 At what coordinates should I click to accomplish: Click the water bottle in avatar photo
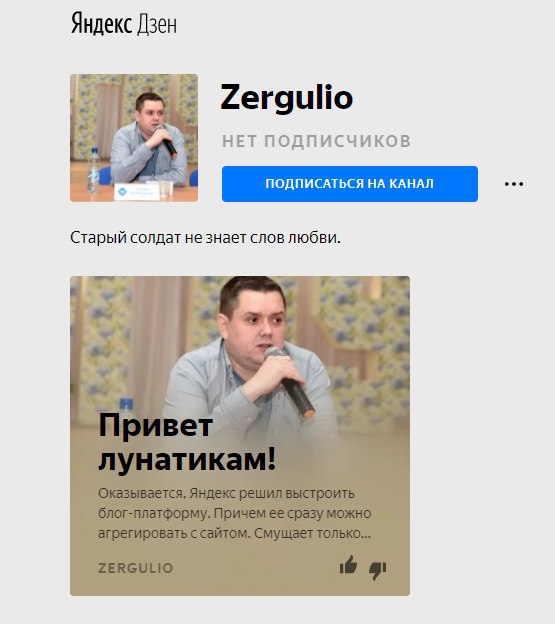tap(93, 170)
